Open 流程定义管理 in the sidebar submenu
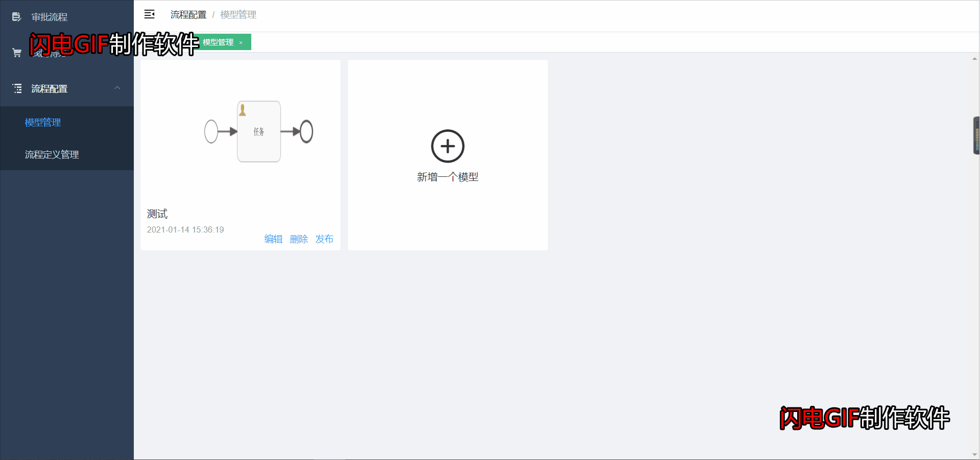This screenshot has width=980, height=460. tap(52, 154)
